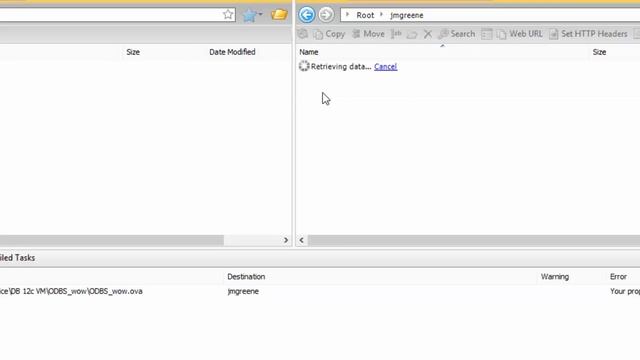
Task: Click the delete X toolbar icon
Action: point(428,34)
